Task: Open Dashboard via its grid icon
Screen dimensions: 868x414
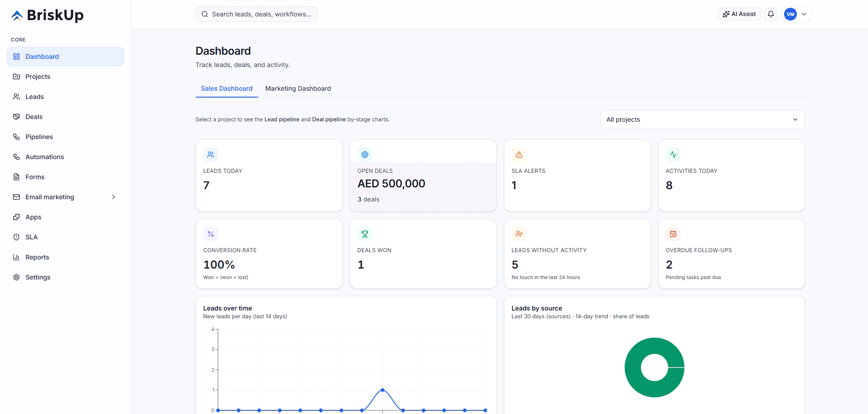Action: 16,57
